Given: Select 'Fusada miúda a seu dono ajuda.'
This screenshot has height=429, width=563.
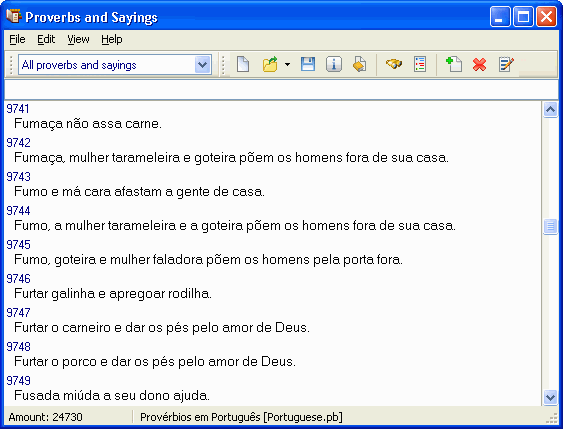Looking at the screenshot, I should (x=112, y=396).
